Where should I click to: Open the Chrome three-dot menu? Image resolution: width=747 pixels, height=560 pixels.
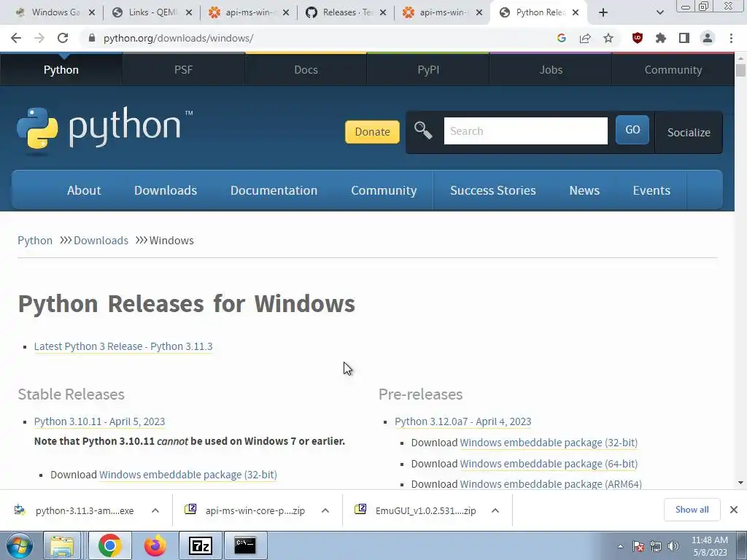click(731, 38)
